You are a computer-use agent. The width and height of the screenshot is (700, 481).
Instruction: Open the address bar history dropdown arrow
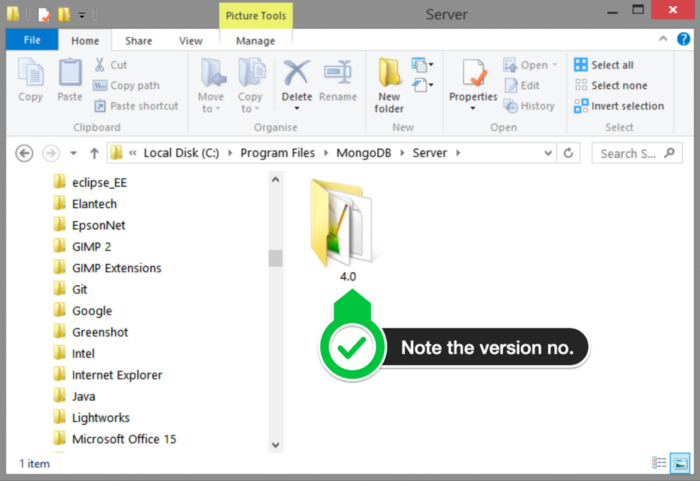click(x=547, y=153)
